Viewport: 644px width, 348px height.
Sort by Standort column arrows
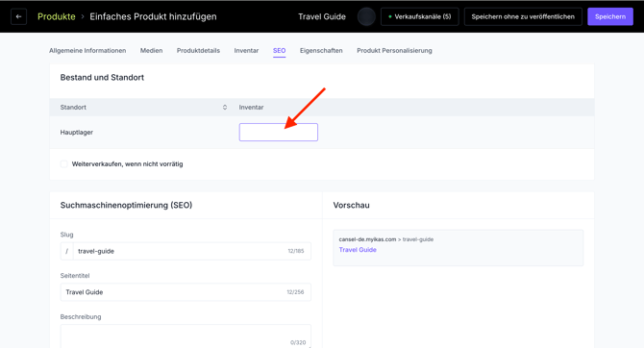coord(225,108)
